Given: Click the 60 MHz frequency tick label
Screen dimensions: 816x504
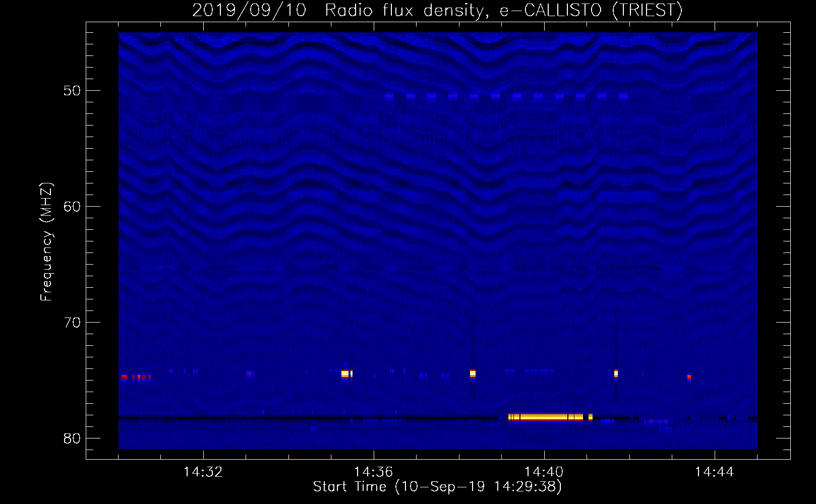Looking at the screenshot, I should [x=72, y=207].
